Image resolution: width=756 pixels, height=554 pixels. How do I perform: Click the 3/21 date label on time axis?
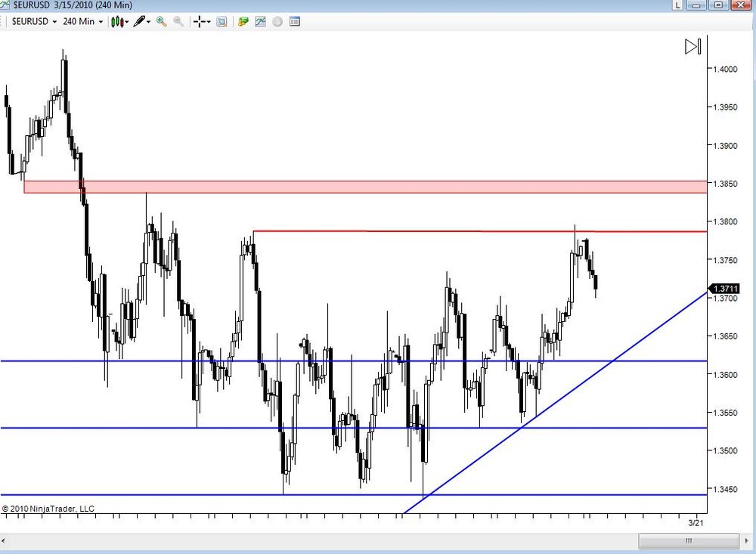(x=696, y=523)
